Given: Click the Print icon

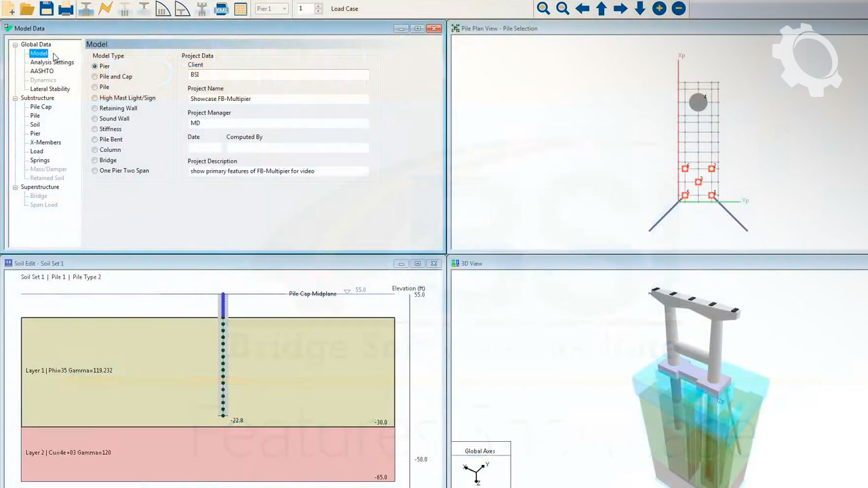Looking at the screenshot, I should 66,9.
